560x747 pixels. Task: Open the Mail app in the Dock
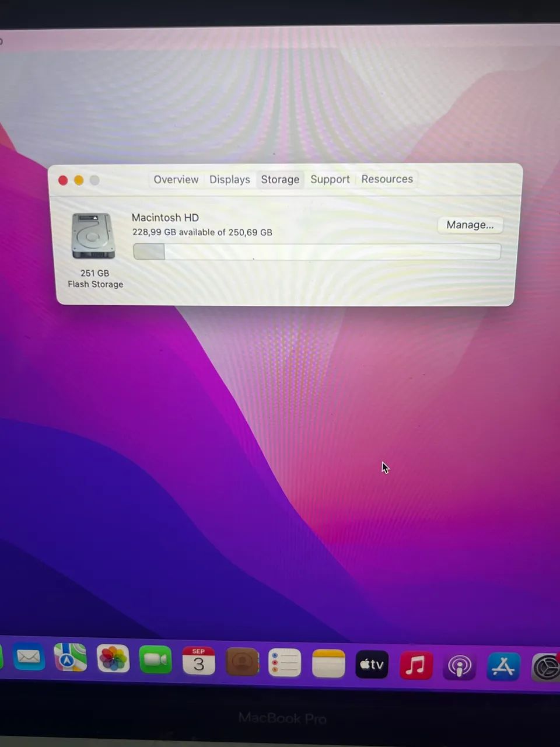pyautogui.click(x=29, y=658)
